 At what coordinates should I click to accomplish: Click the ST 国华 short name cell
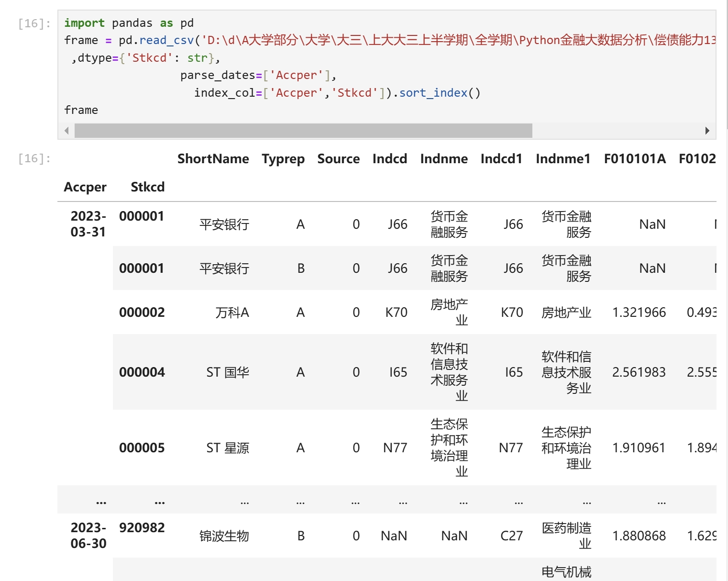pyautogui.click(x=228, y=372)
